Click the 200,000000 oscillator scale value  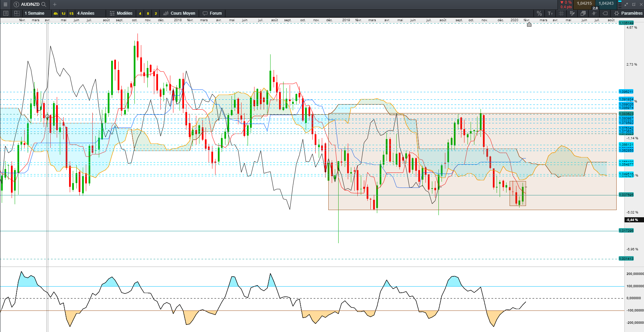click(635, 274)
